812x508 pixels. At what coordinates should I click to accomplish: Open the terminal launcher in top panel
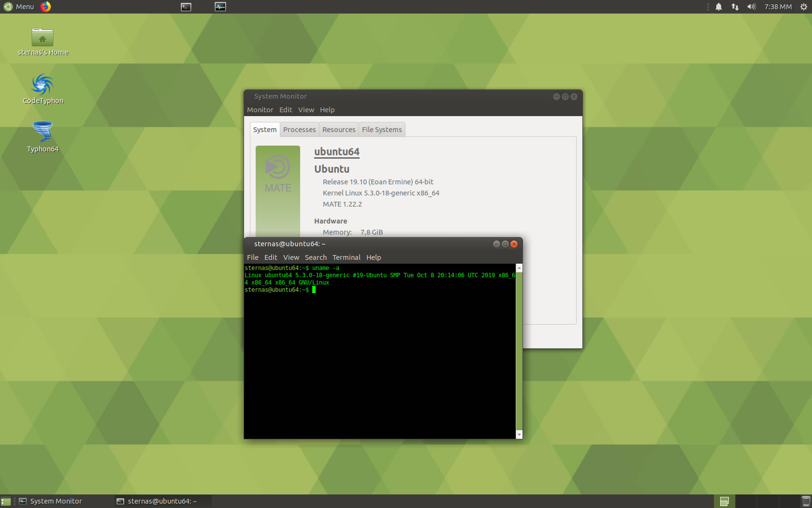(186, 7)
